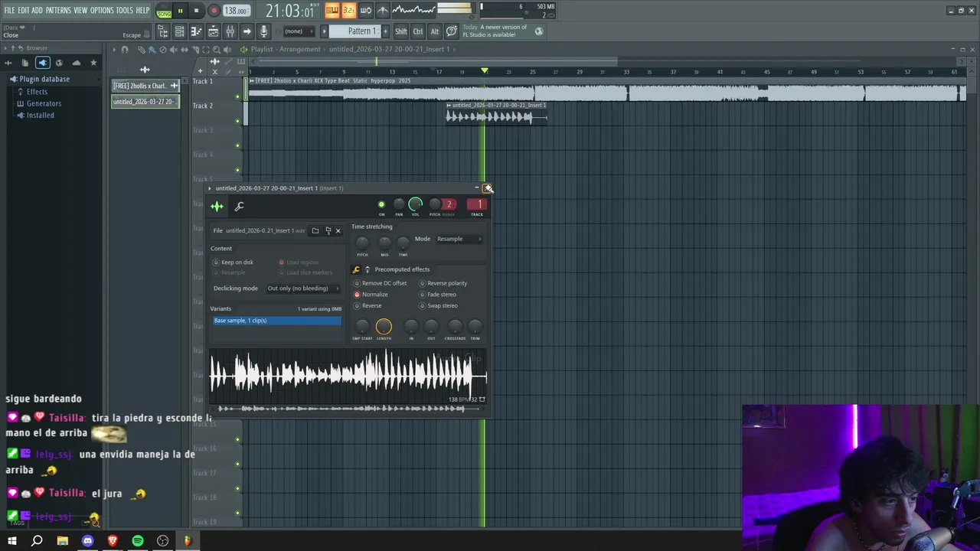Open the PATTERNS menu
The height and width of the screenshot is (551, 980).
(x=58, y=11)
